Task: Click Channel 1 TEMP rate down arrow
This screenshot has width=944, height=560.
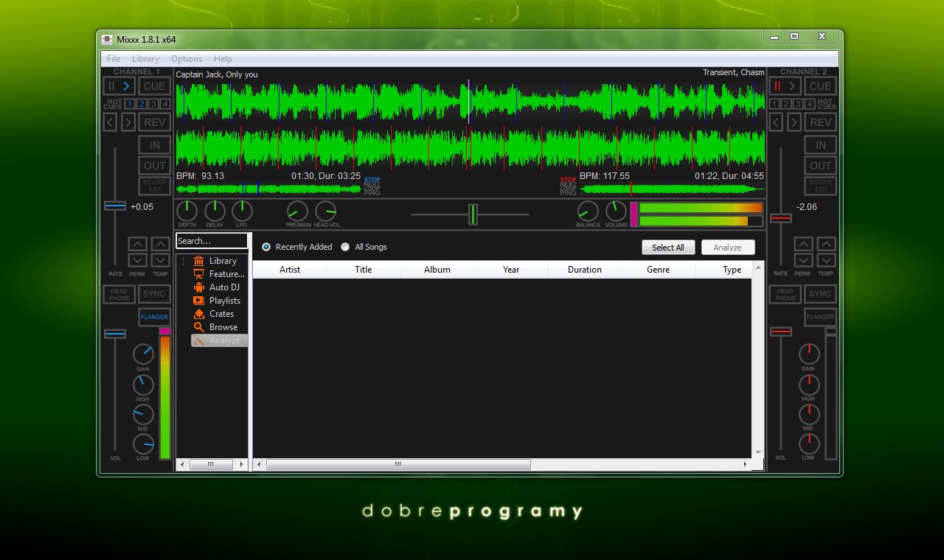Action: (161, 260)
